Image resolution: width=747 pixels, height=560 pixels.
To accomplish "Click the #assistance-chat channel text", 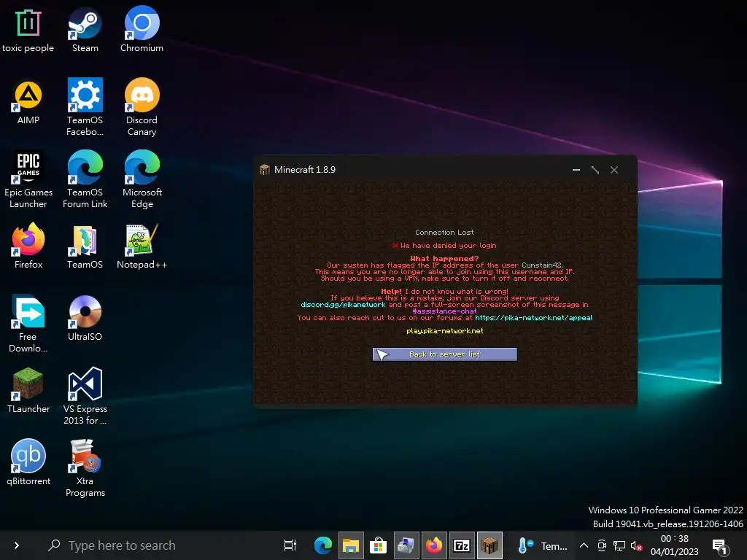I will point(444,311).
